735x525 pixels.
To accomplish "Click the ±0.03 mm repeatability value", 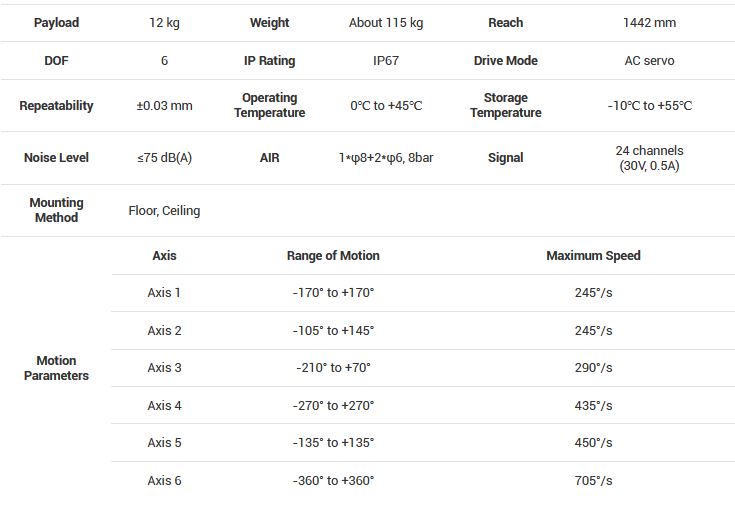I will click(x=164, y=106).
